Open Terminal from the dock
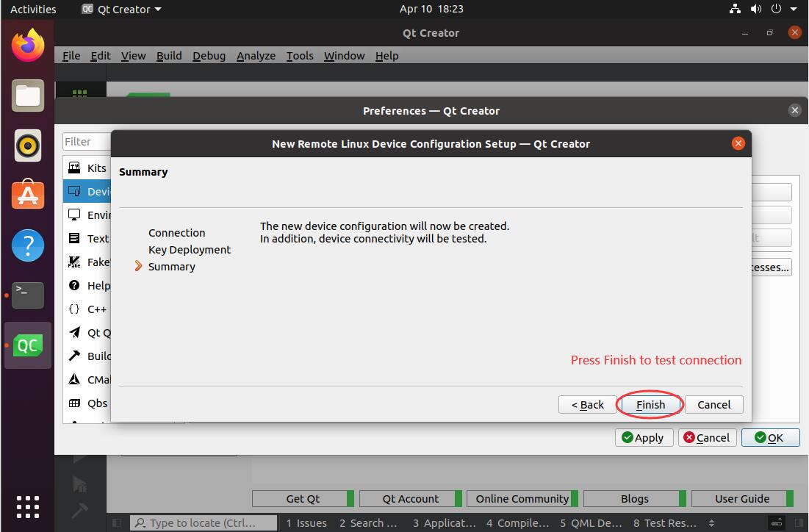809x532 pixels. click(28, 295)
